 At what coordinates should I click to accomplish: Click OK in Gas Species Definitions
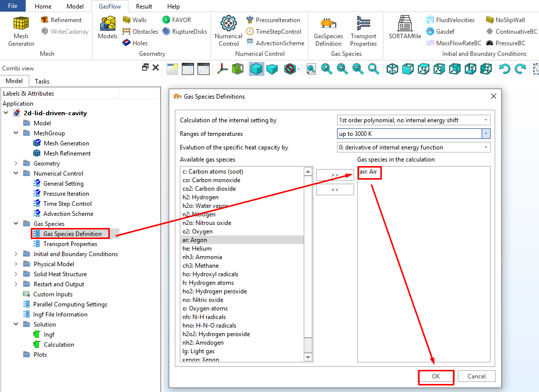(x=436, y=376)
